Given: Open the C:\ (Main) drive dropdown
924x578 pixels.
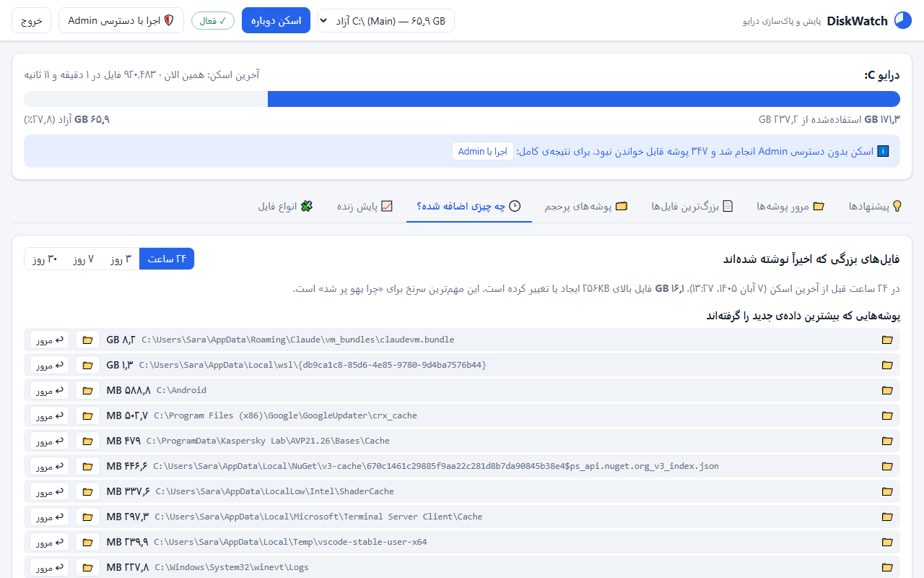Looking at the screenshot, I should [386, 20].
